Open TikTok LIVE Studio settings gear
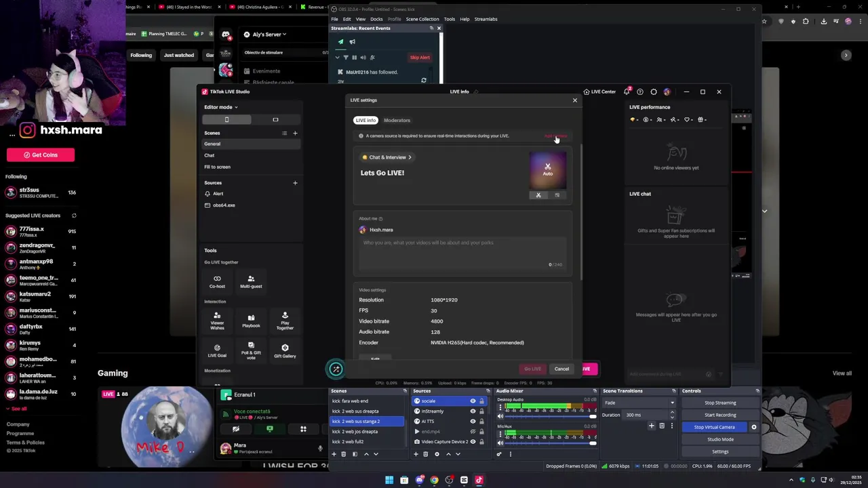 pyautogui.click(x=654, y=91)
